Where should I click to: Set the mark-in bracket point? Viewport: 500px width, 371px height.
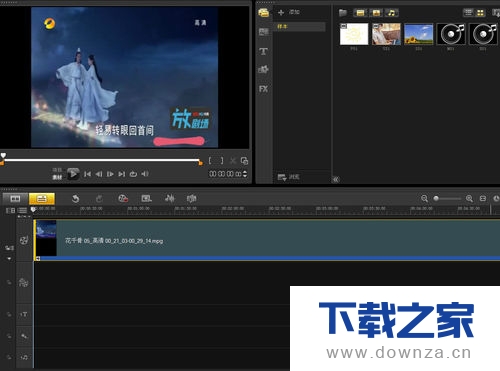(210, 161)
